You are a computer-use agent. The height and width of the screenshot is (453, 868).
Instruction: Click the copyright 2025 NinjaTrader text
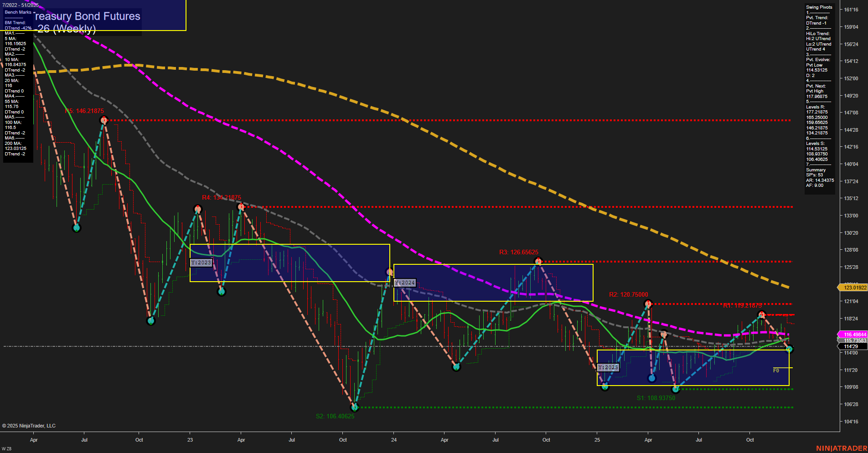[x=29, y=425]
